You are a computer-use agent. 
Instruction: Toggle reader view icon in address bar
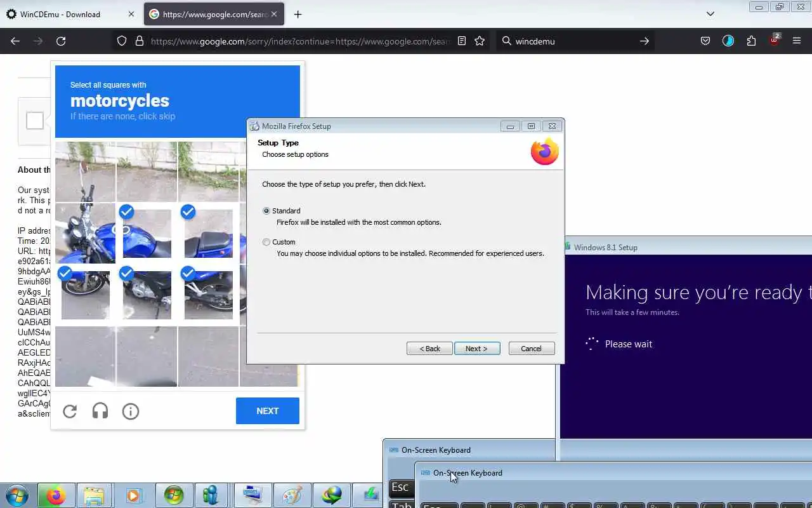[462, 41]
